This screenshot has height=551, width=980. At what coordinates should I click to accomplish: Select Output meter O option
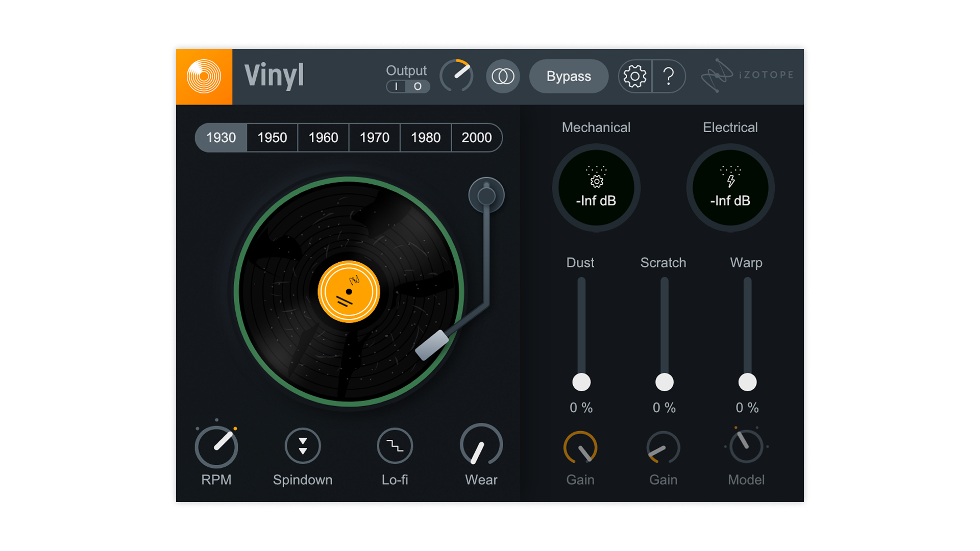tap(418, 87)
